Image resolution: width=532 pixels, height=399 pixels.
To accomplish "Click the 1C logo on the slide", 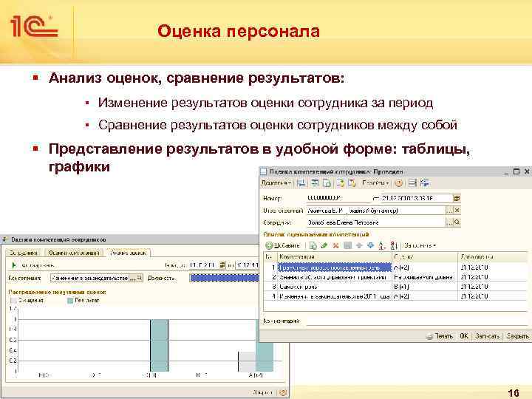I will click(x=34, y=26).
